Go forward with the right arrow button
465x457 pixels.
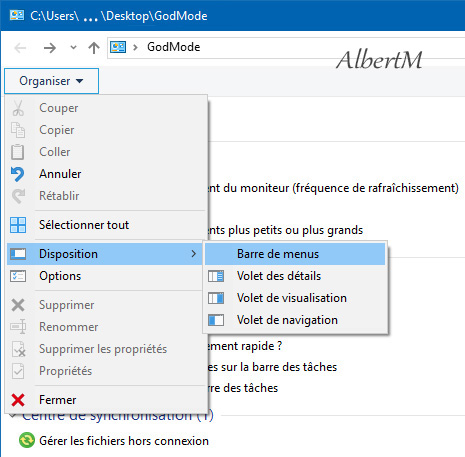tap(50, 48)
